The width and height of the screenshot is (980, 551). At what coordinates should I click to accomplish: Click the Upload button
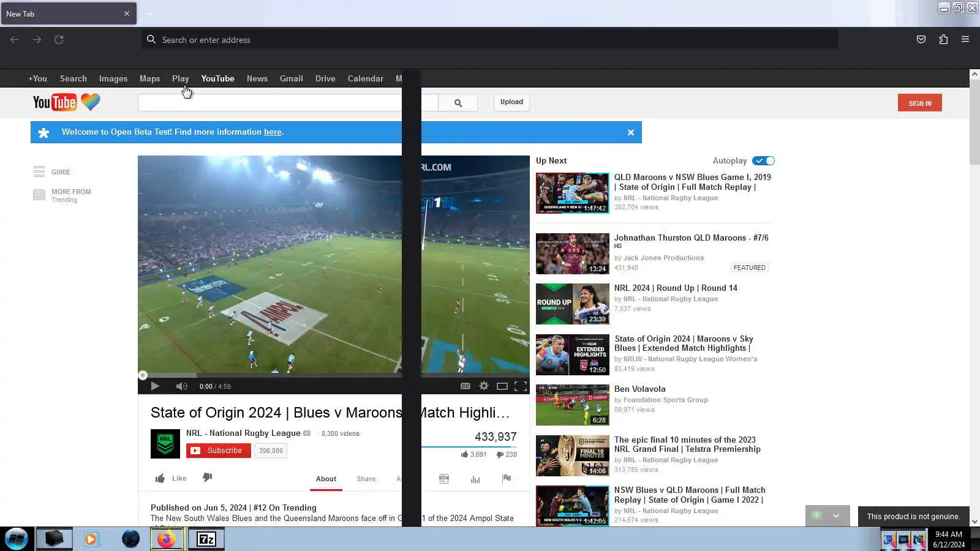click(x=511, y=102)
